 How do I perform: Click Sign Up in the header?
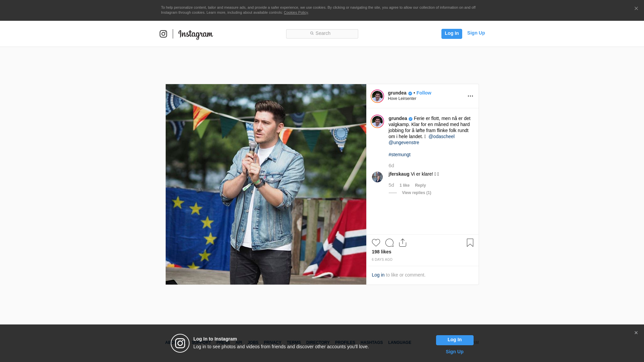(x=476, y=33)
